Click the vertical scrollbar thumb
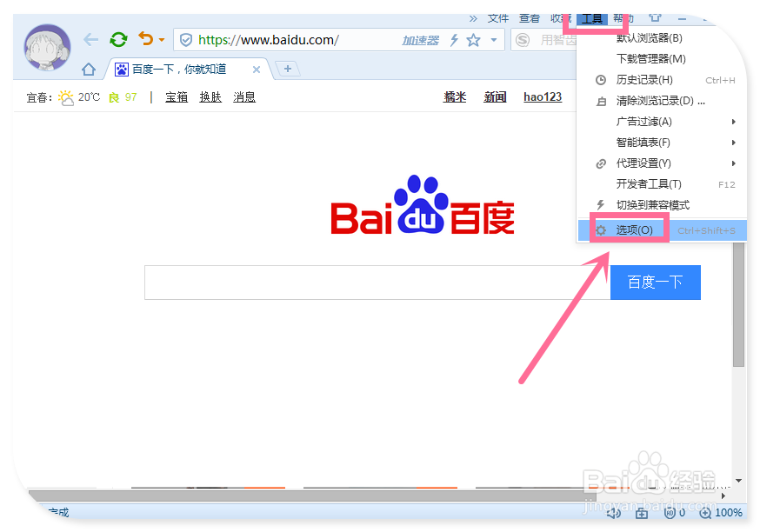Image resolution: width=760 pixels, height=532 pixels. 738,304
